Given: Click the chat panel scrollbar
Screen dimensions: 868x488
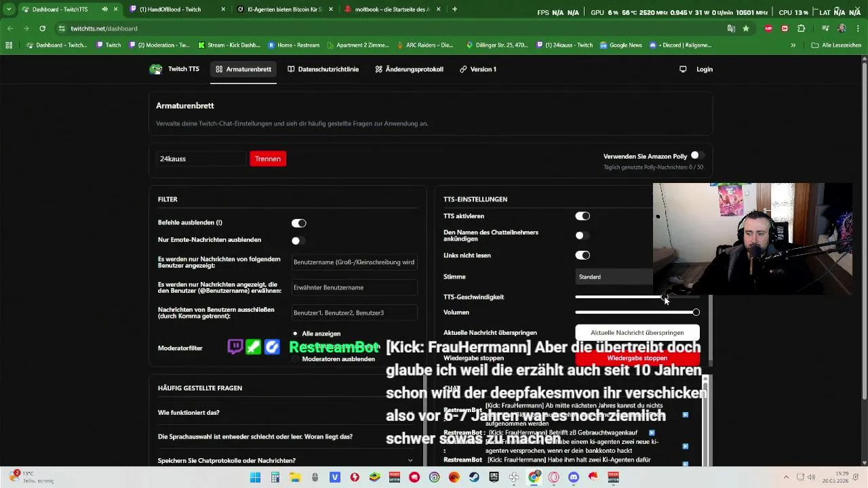Looking at the screenshot, I should (705, 420).
